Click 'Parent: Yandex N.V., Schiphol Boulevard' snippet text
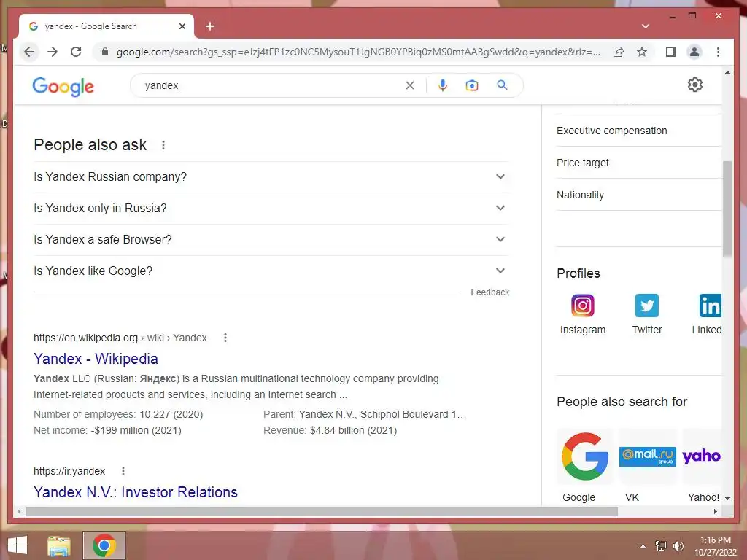 tap(365, 414)
